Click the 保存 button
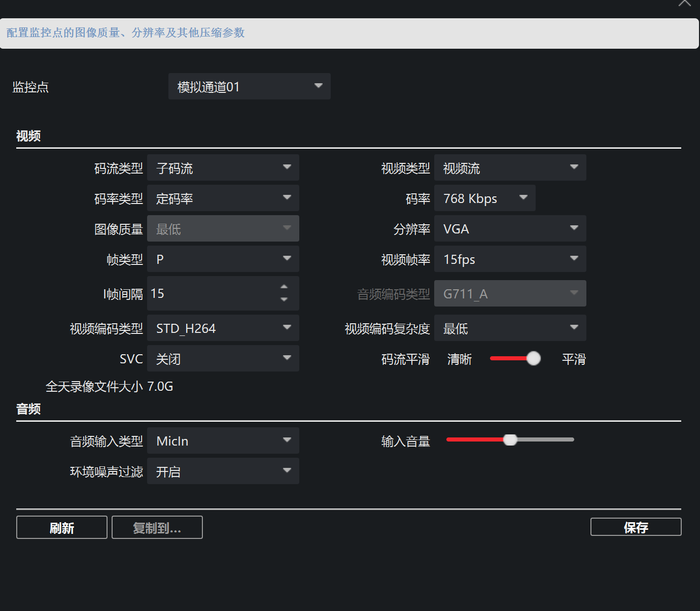The image size is (700, 611). click(636, 527)
